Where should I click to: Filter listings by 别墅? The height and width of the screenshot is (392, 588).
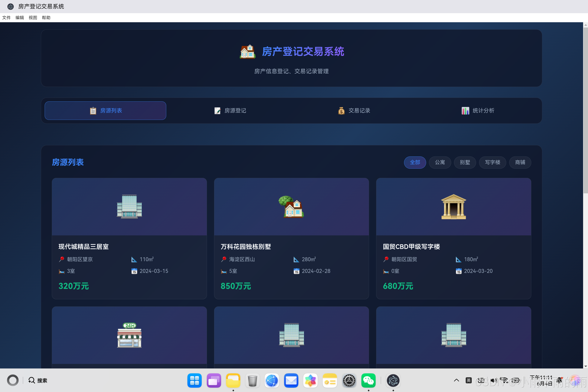pos(465,162)
